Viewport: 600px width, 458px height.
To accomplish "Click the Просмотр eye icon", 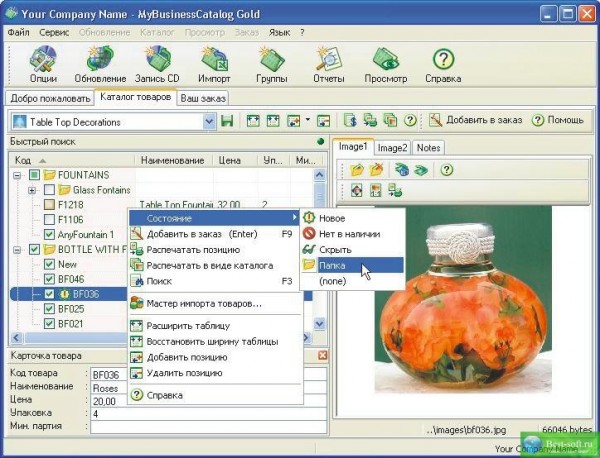I will point(386,64).
